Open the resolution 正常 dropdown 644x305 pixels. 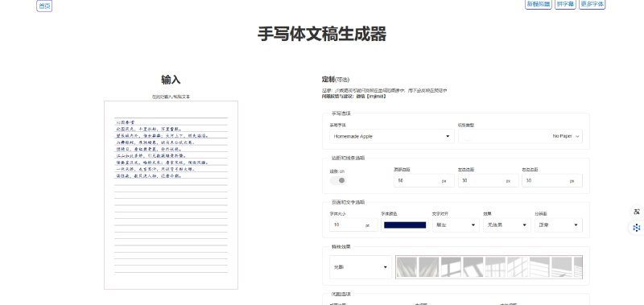tap(558, 225)
